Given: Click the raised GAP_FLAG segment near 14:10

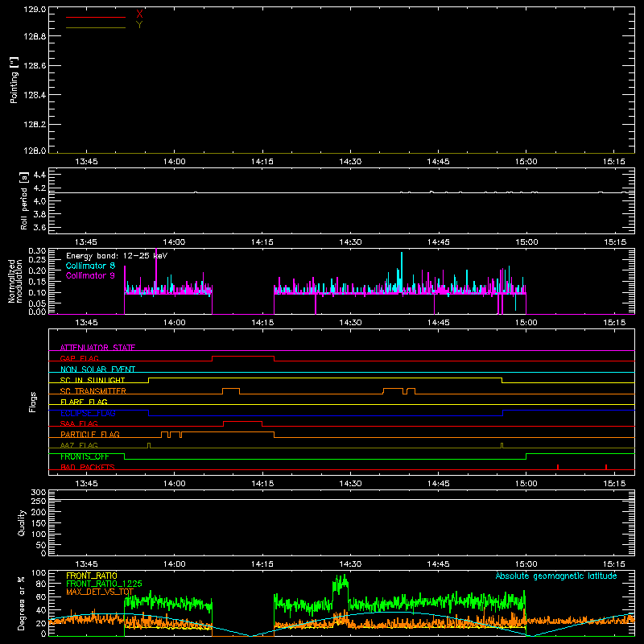Looking at the screenshot, I should coord(243,357).
